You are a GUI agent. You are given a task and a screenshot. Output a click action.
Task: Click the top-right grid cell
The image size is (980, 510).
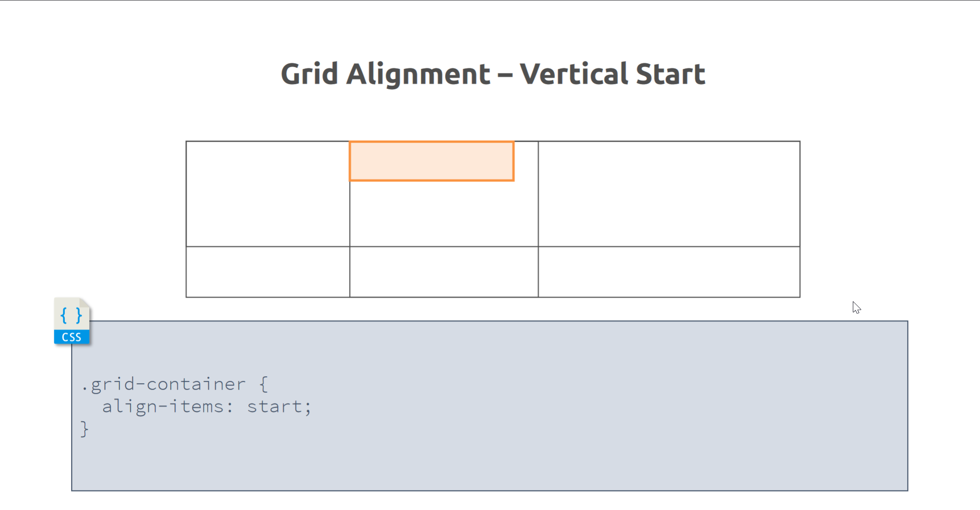[669, 193]
